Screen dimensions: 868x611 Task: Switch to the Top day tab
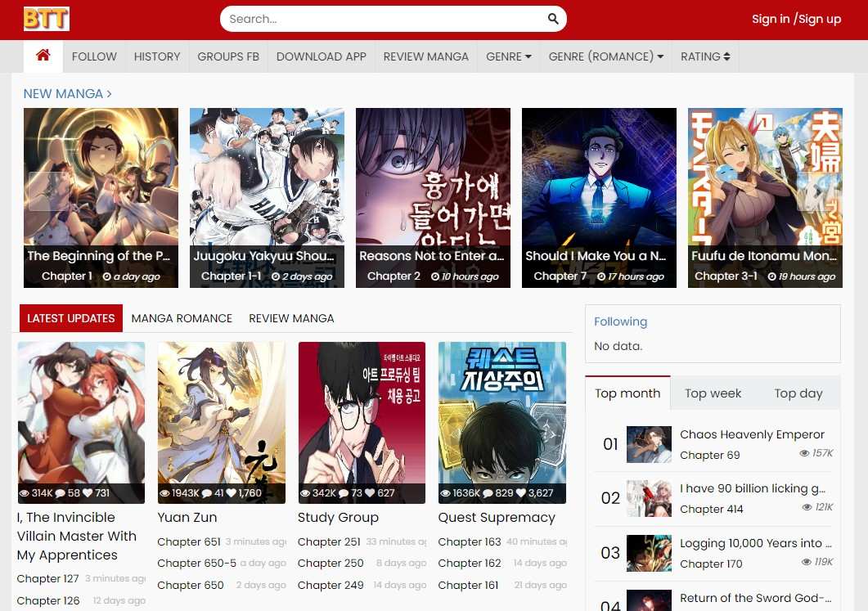tap(798, 393)
